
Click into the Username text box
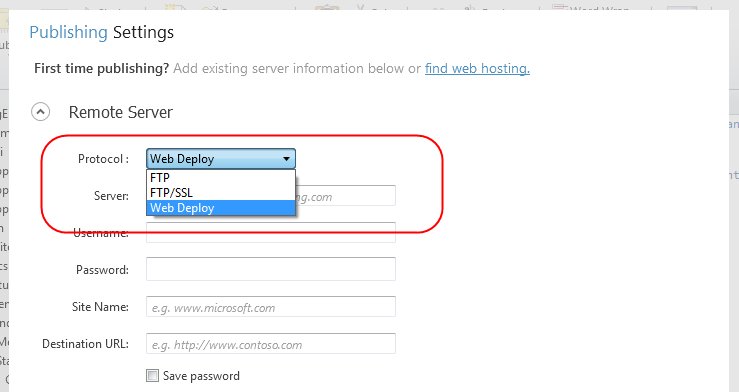tap(271, 233)
